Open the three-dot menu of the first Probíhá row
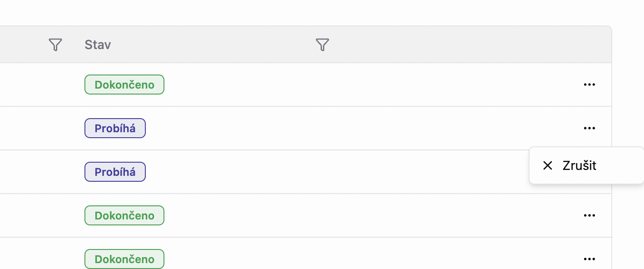 pyautogui.click(x=589, y=128)
